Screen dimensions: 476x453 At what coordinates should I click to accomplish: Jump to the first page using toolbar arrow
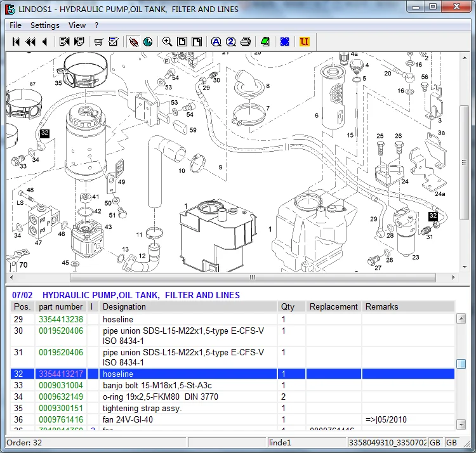coord(17,42)
